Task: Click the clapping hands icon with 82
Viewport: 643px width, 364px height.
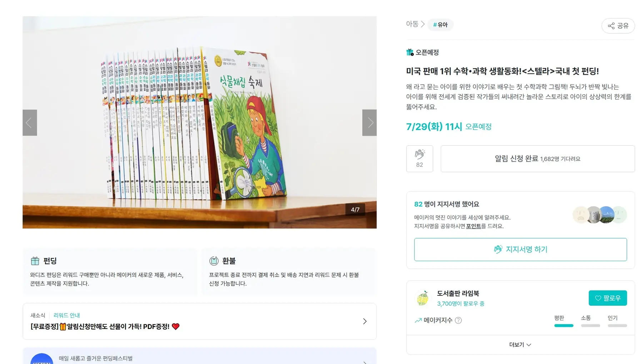Action: tap(419, 159)
